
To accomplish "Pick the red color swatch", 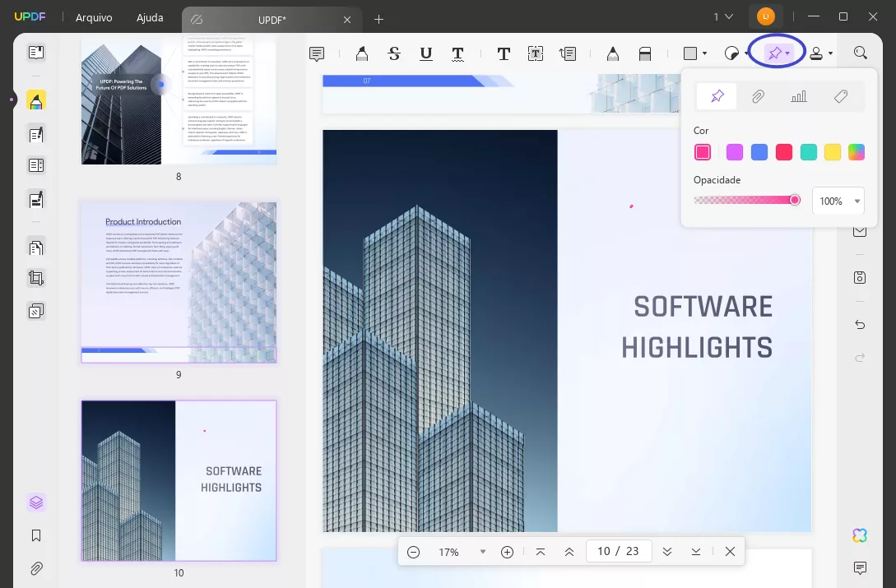I will 784,152.
